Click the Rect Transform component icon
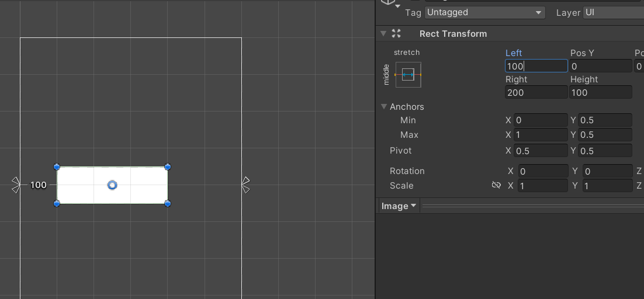 click(x=396, y=34)
